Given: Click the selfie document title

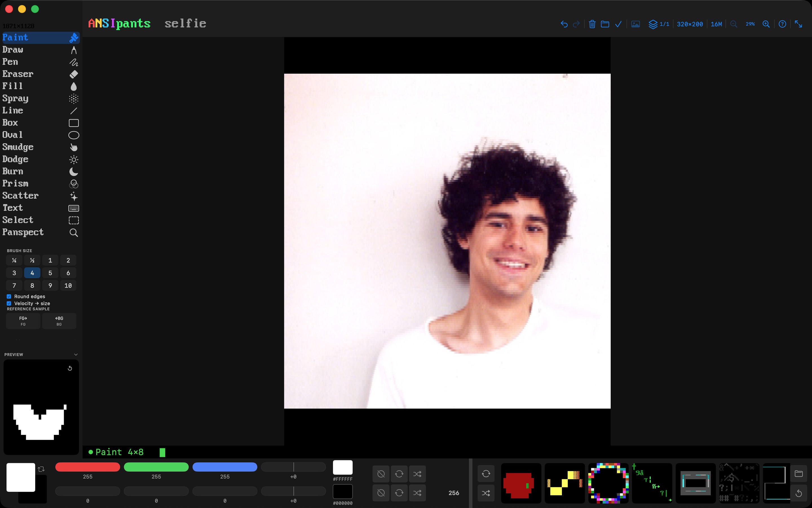Looking at the screenshot, I should point(185,23).
